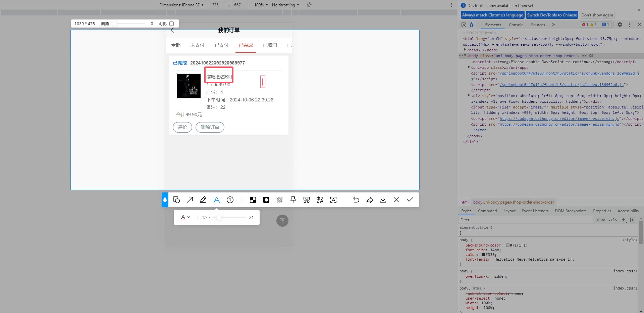Download the screenshot to file
This screenshot has width=644, height=313.
click(383, 200)
